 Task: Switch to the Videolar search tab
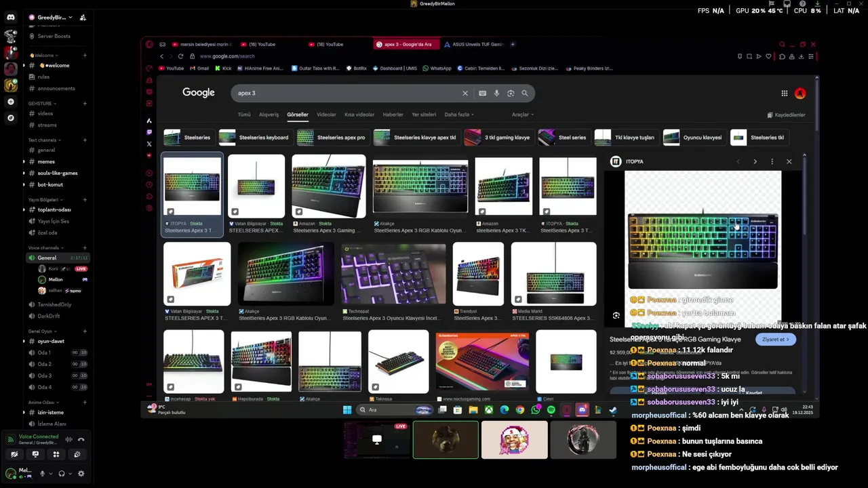point(326,115)
